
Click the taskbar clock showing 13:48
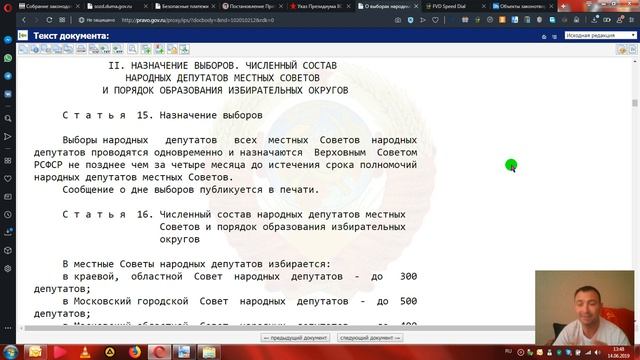[x=619, y=352]
